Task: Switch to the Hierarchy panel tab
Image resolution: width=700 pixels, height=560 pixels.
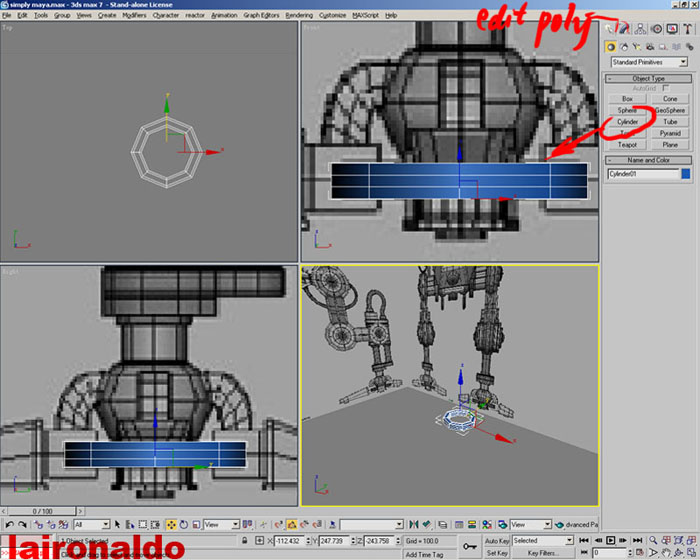Action: 640,28
